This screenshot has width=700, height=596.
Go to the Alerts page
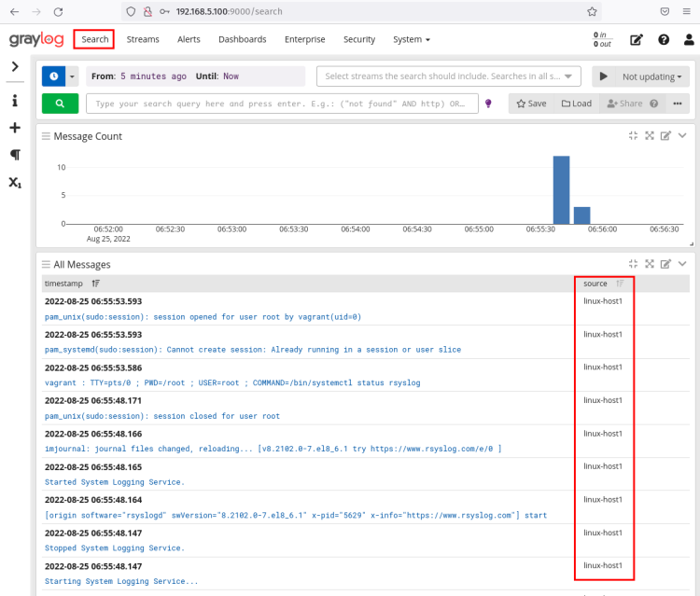[189, 39]
